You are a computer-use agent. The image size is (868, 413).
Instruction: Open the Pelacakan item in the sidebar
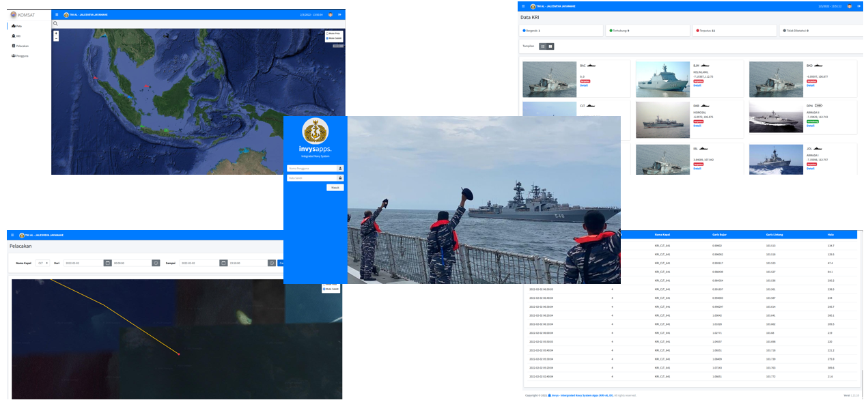(x=20, y=46)
